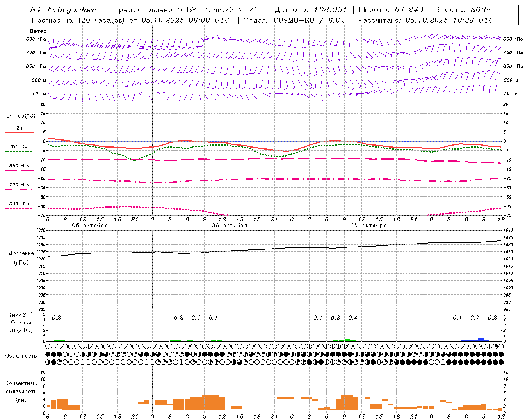Viewport: 525px width, 420px height.
Task: Click the '850 гПа' temperature legend entry
Action: [x=19, y=166]
